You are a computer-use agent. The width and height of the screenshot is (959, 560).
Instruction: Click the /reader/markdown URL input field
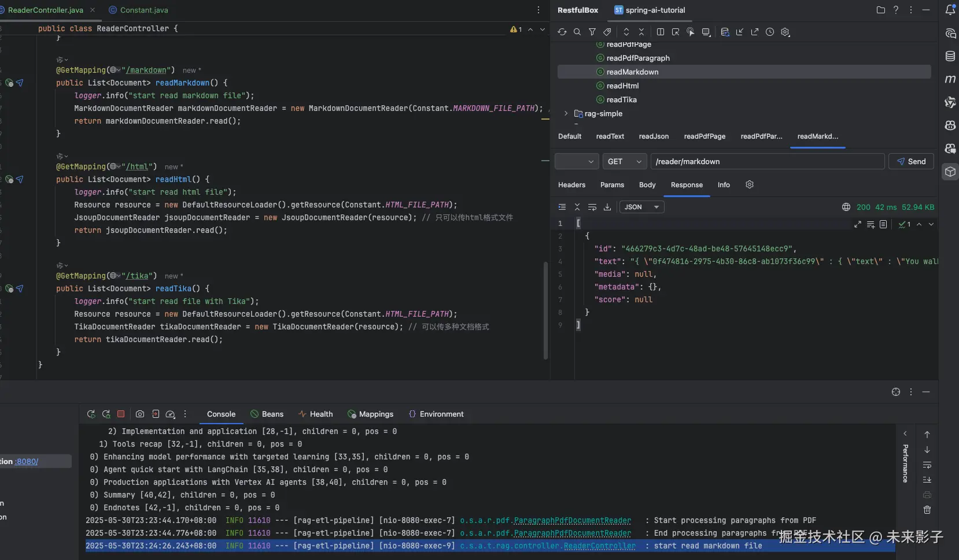coord(767,162)
